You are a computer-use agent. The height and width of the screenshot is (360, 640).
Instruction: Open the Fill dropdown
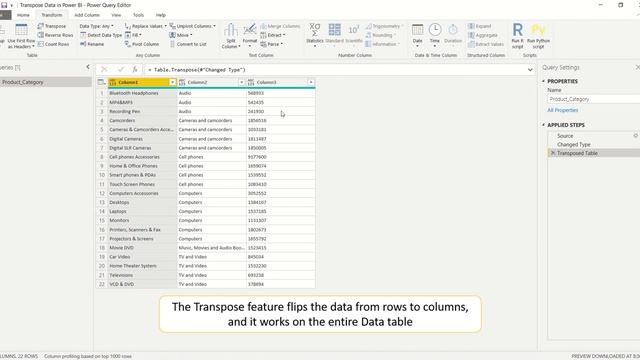[133, 35]
